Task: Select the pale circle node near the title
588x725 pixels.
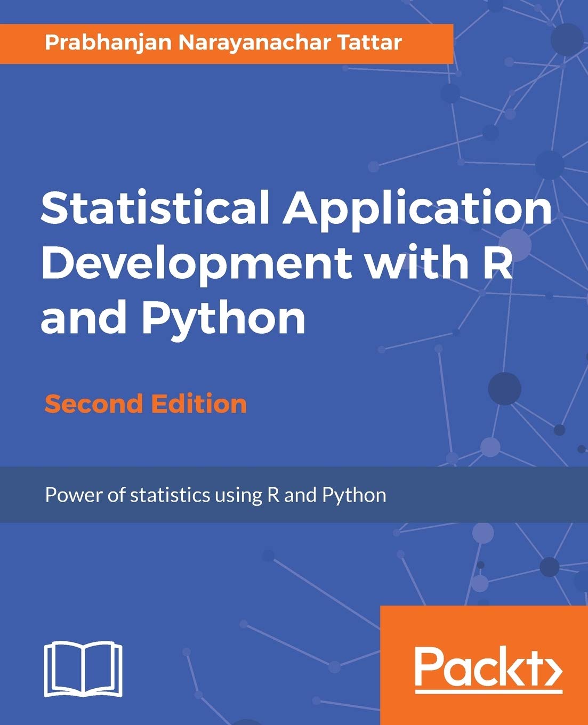Action: pos(515,245)
